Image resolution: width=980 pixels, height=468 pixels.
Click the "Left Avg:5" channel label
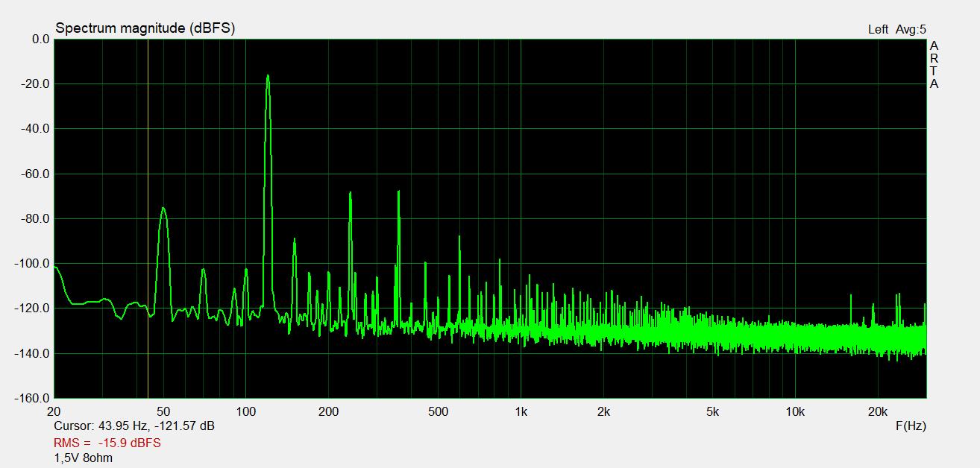(x=896, y=30)
